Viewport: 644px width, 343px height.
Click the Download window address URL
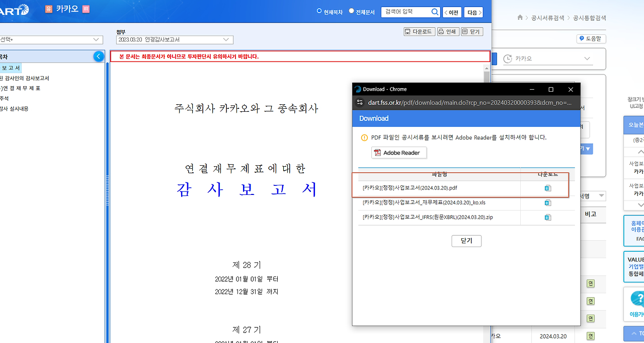click(x=470, y=103)
